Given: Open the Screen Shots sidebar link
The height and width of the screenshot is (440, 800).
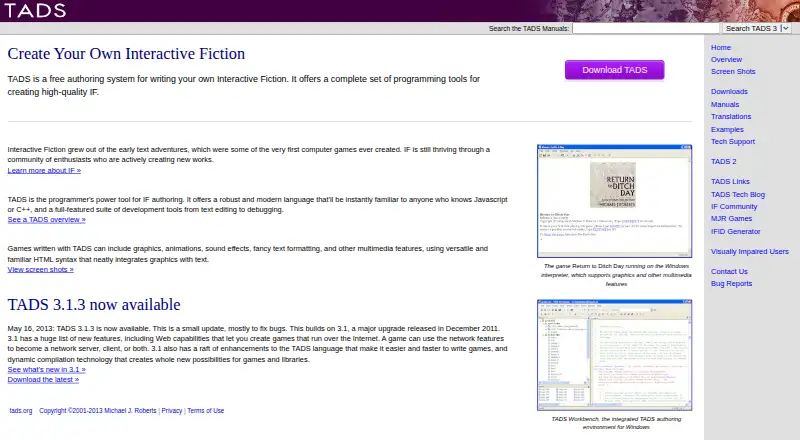Looking at the screenshot, I should [733, 71].
